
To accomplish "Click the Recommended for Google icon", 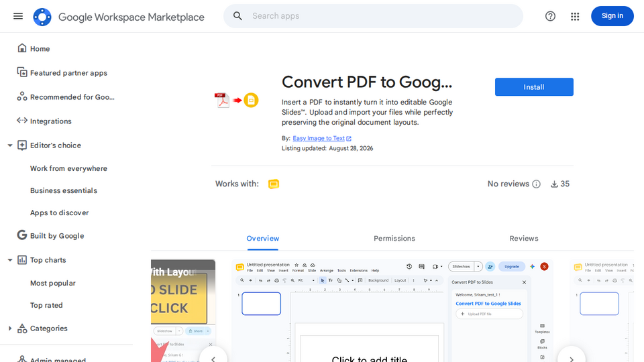I will (x=22, y=97).
